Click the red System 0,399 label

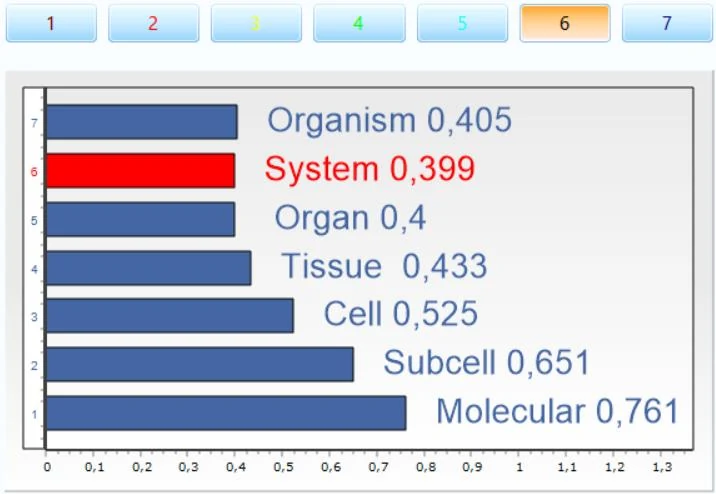coord(370,169)
